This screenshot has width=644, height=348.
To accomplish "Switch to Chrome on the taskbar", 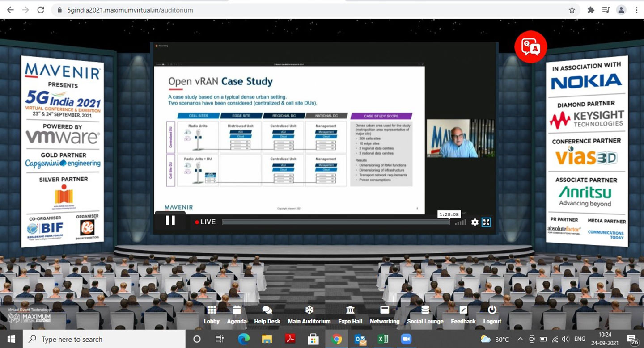I will 336,339.
